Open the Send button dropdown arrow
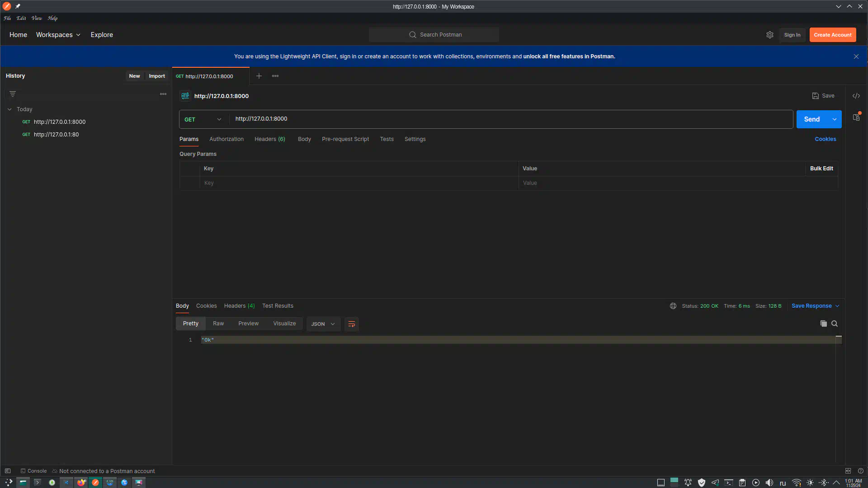Screen dimensions: 868x488 coord(835,119)
